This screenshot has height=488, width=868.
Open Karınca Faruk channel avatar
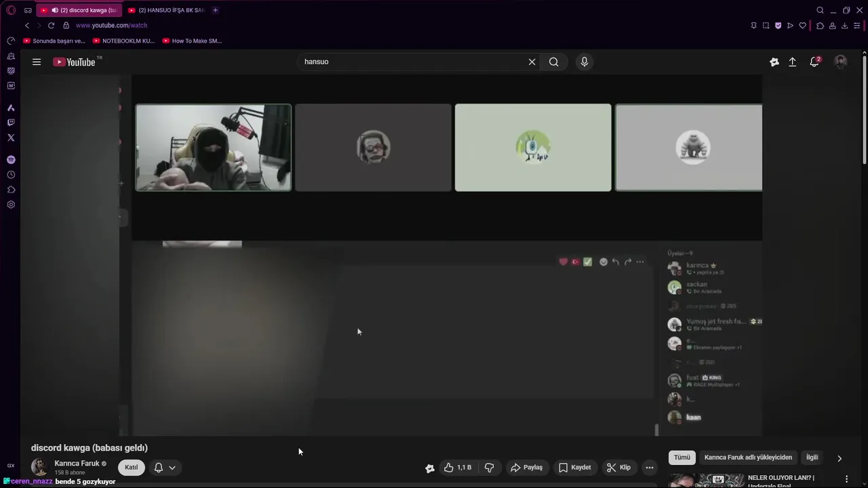39,467
